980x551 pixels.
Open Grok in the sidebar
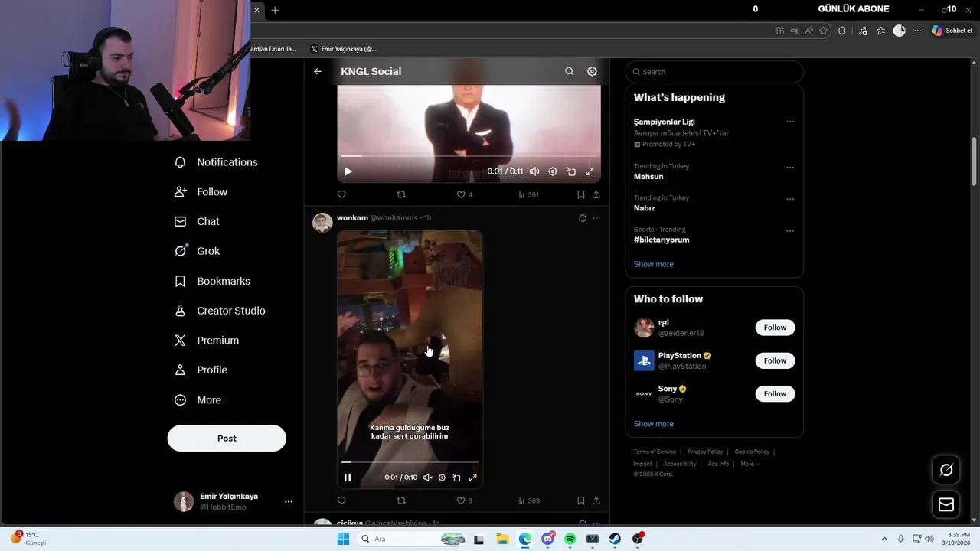tap(197, 251)
